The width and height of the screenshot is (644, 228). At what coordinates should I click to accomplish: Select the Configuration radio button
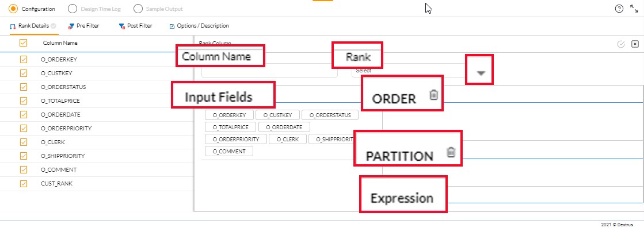point(13,9)
